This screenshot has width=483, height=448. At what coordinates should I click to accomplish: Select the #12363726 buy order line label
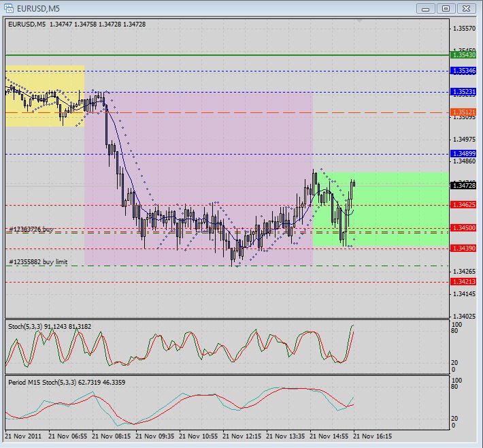tap(31, 229)
